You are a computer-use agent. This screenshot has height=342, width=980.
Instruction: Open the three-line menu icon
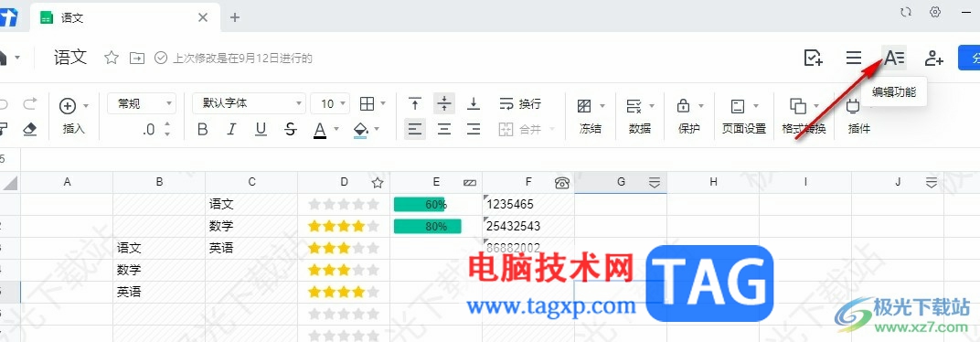854,58
